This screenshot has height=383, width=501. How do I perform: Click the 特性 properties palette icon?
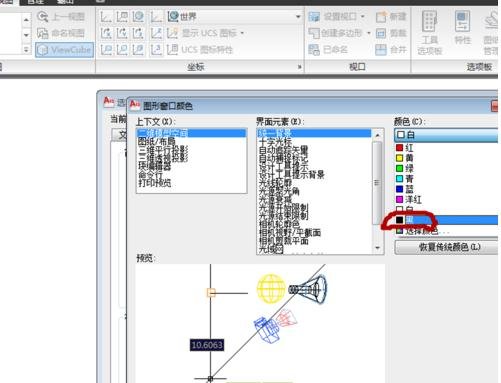[463, 27]
